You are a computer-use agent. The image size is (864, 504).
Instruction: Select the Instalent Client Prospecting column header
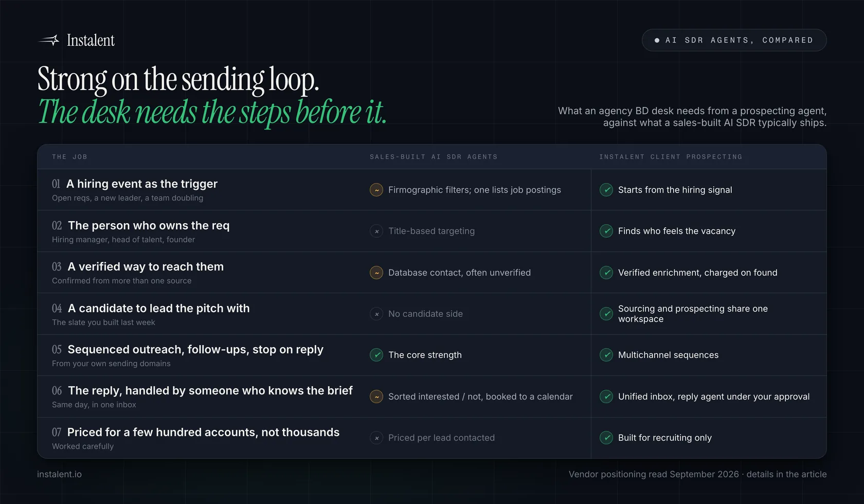[671, 157]
